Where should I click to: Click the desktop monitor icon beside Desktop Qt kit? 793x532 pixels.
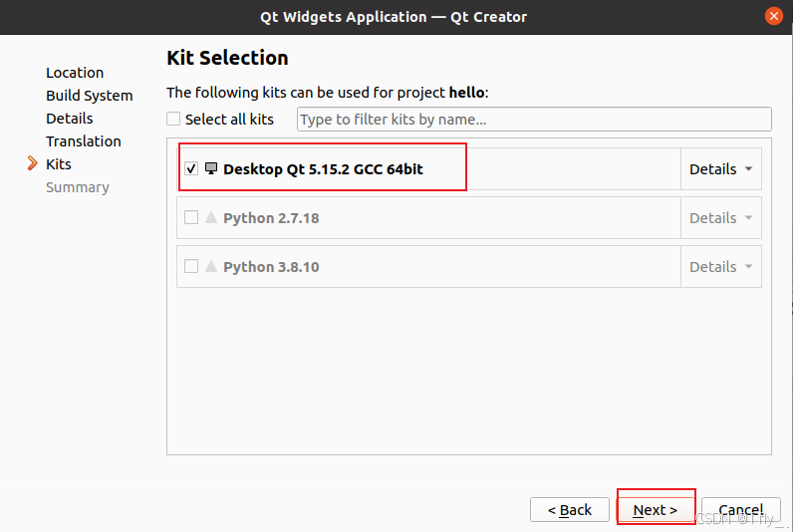211,168
